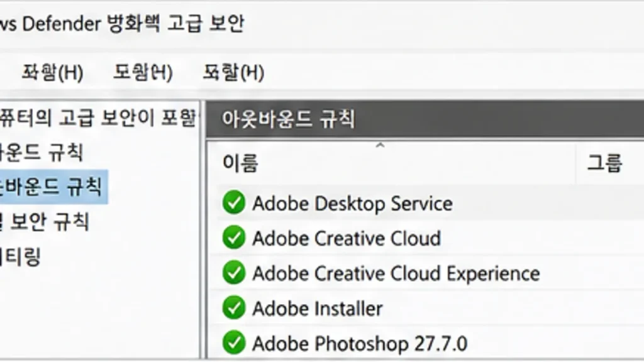Select the Adobe Creative Cloud rule name
Screen dimensions: 644x362
point(347,238)
